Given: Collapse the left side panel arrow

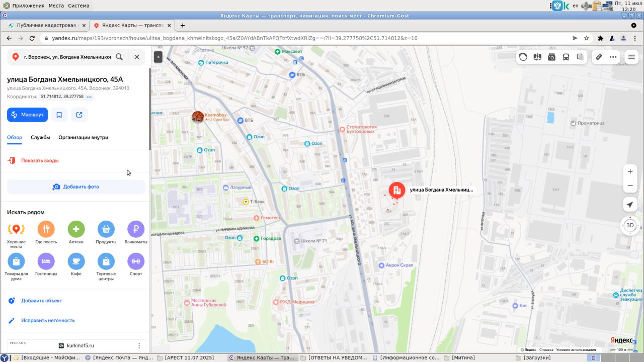Looking at the screenshot, I should pyautogui.click(x=158, y=57).
